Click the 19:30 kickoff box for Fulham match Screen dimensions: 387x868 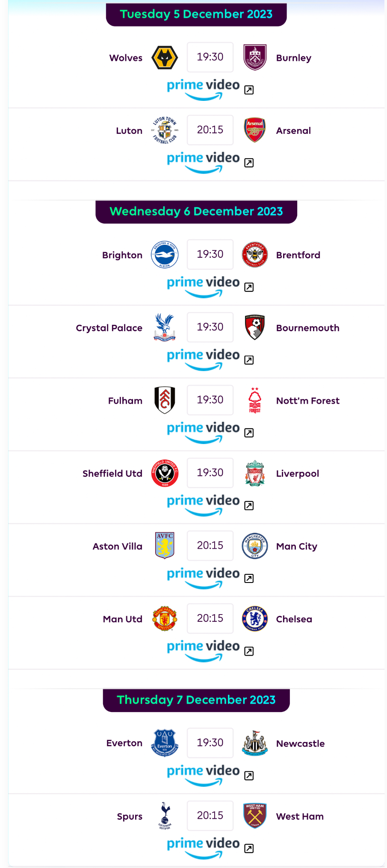pyautogui.click(x=210, y=400)
